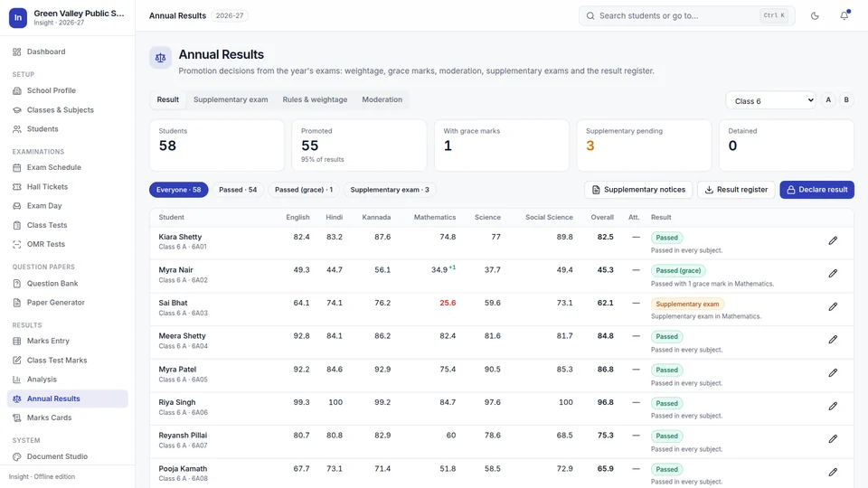Edit Myra Patel's result with pencil icon
The image size is (868, 488).
[833, 373]
